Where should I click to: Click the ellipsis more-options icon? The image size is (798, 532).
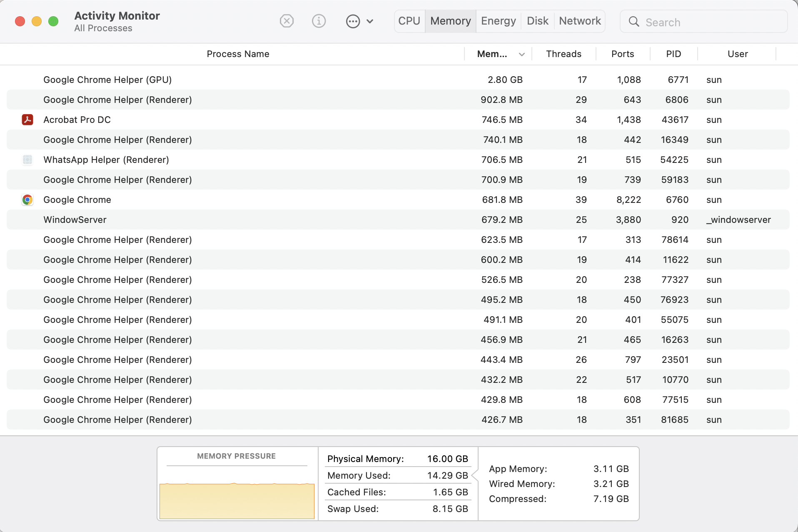point(353,21)
